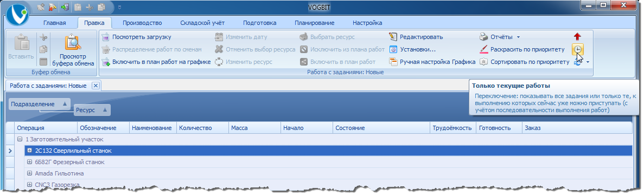Viewport: 644px width, 195px height.
Task: Expand the 6Б82Г Фрезерный станок row
Action: pos(30,162)
